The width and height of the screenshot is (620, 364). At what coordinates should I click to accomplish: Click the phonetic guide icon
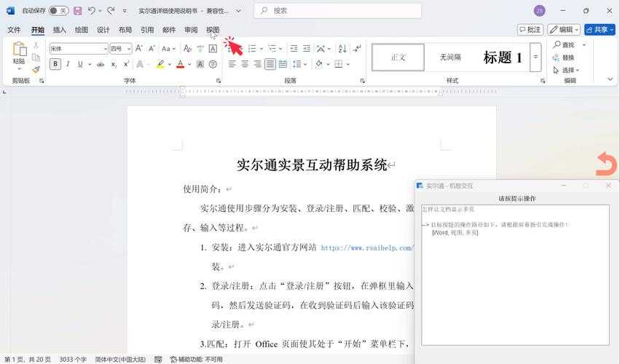tap(200, 48)
